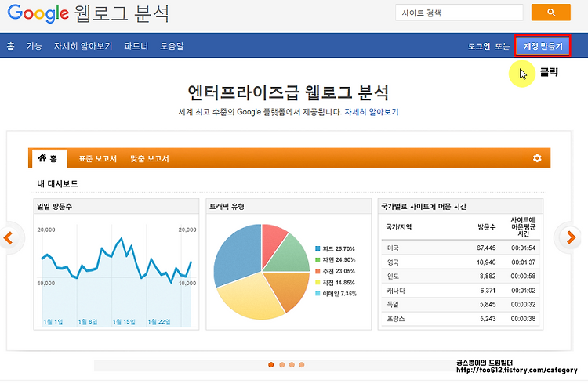588x387 pixels.
Task: Click the Google logo
Action: coord(38,13)
